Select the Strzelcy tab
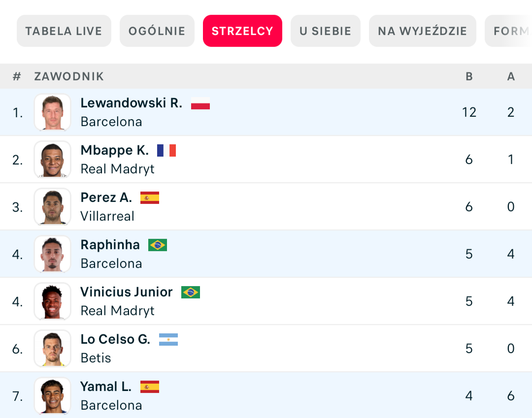 pyautogui.click(x=242, y=31)
